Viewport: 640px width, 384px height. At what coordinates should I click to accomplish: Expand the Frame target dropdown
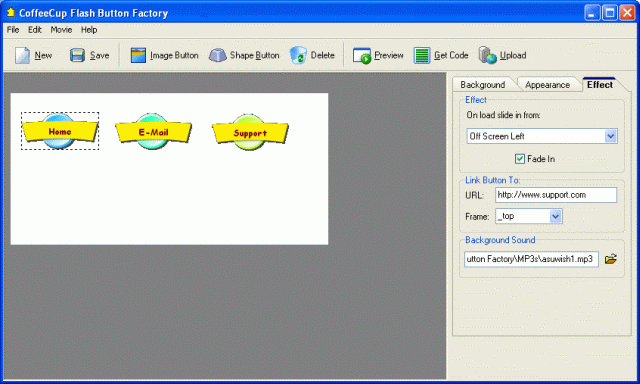coord(555,216)
